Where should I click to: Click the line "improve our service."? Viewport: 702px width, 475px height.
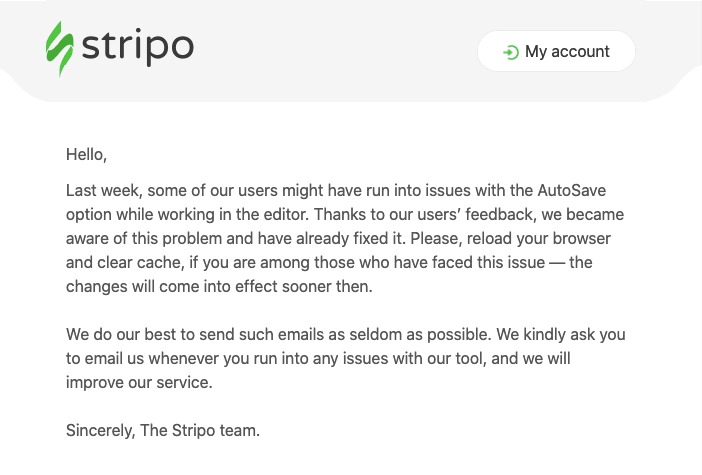139,383
